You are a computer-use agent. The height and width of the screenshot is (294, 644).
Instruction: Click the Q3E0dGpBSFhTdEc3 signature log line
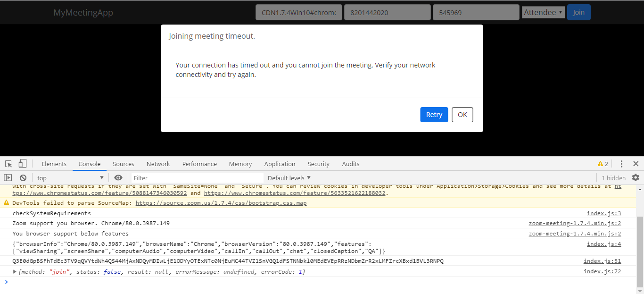point(228,261)
